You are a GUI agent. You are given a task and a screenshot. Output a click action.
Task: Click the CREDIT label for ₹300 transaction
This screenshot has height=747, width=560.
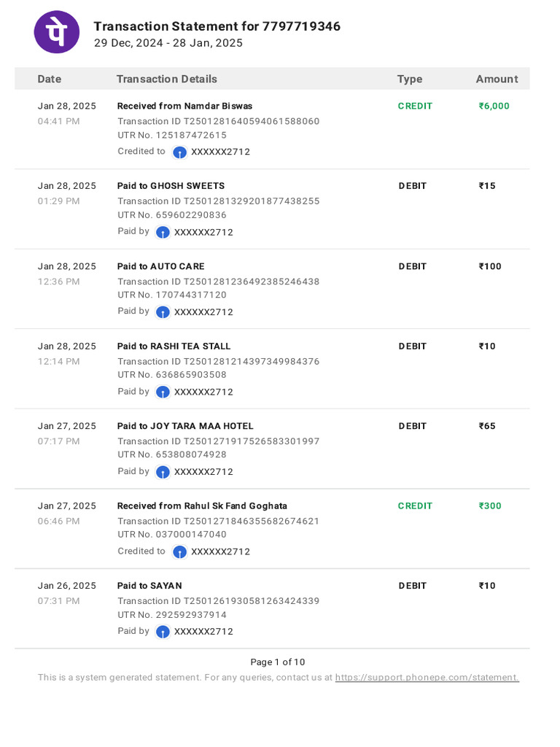tap(415, 506)
